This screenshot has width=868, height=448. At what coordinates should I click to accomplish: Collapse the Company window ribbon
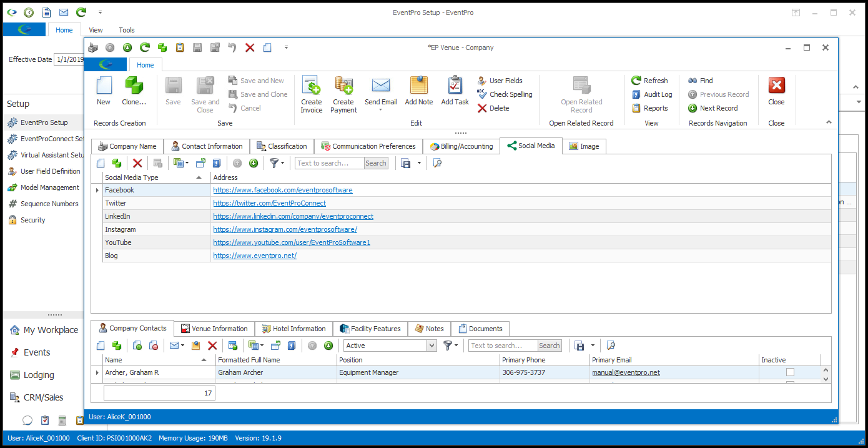tap(829, 122)
